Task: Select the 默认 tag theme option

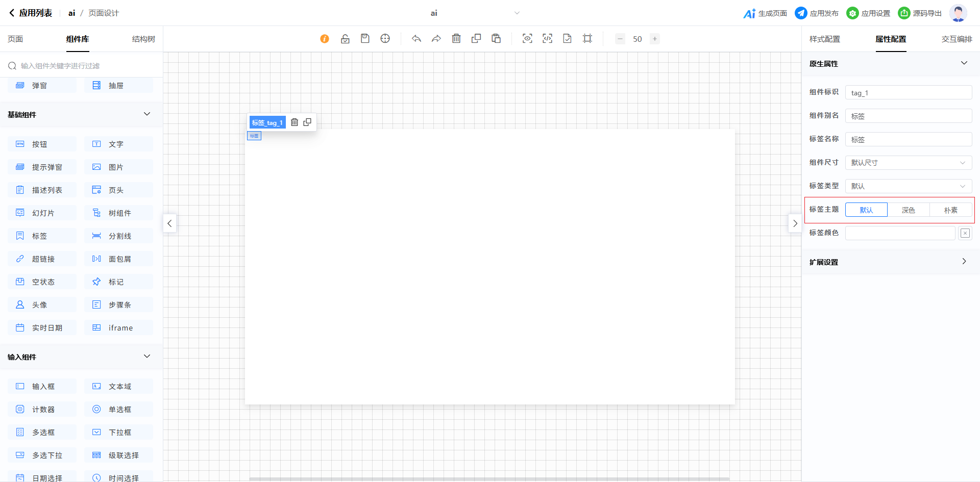Action: [x=866, y=210]
